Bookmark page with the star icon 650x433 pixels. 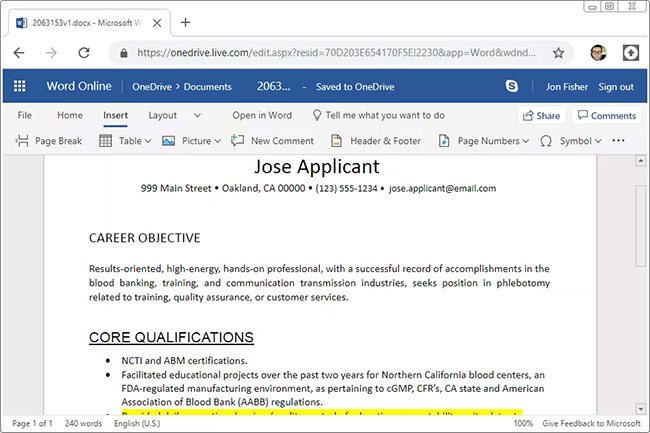click(558, 53)
